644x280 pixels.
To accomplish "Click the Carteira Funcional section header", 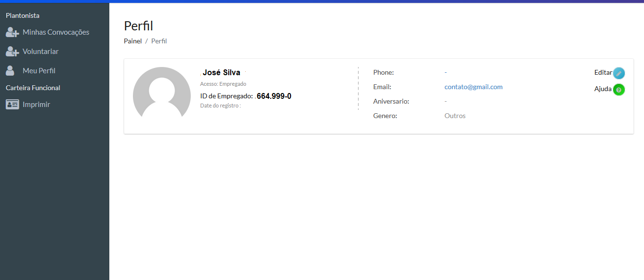I will [33, 88].
